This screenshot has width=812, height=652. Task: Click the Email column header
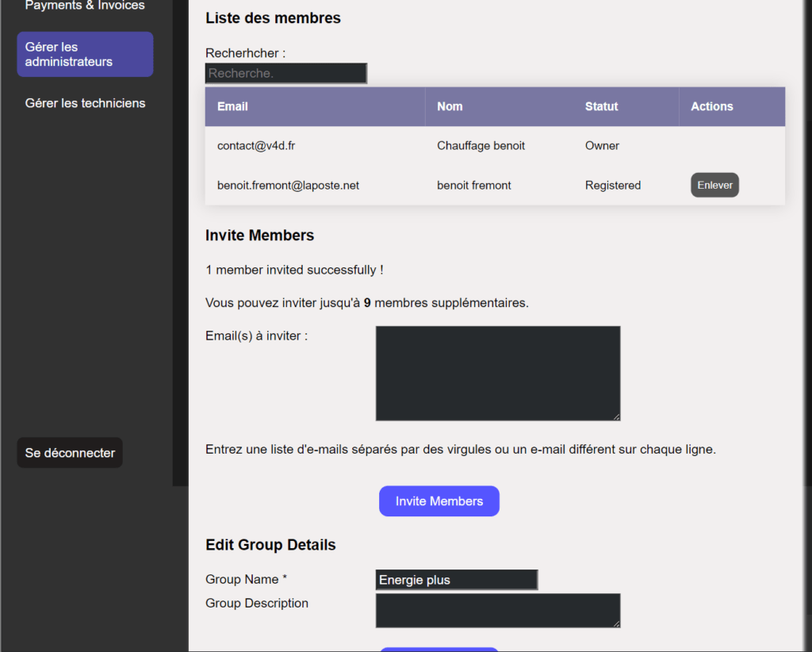pos(232,106)
